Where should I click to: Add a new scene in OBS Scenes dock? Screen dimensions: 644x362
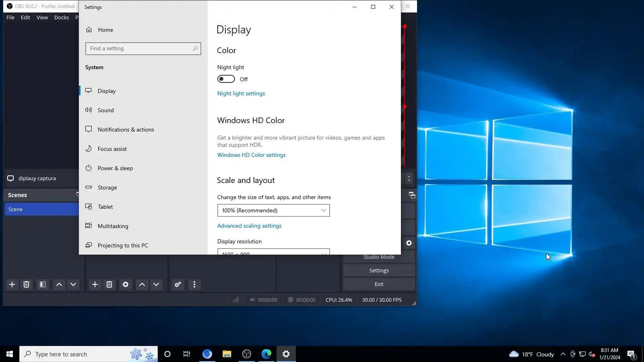(12, 284)
